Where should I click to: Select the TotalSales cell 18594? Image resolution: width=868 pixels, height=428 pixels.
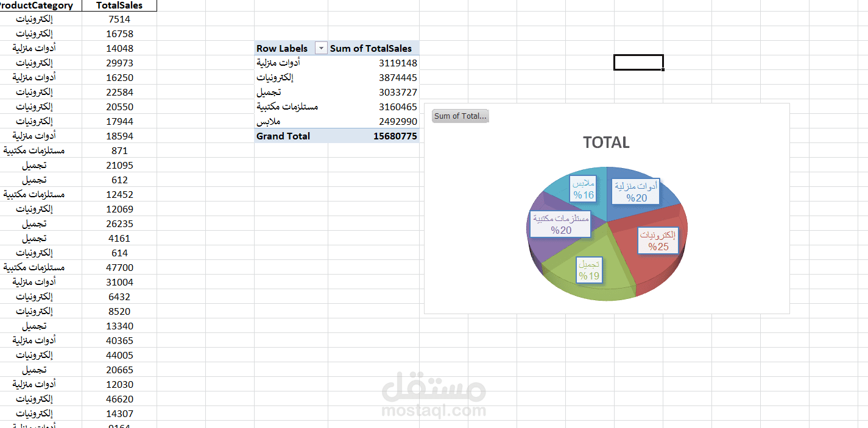click(x=119, y=136)
